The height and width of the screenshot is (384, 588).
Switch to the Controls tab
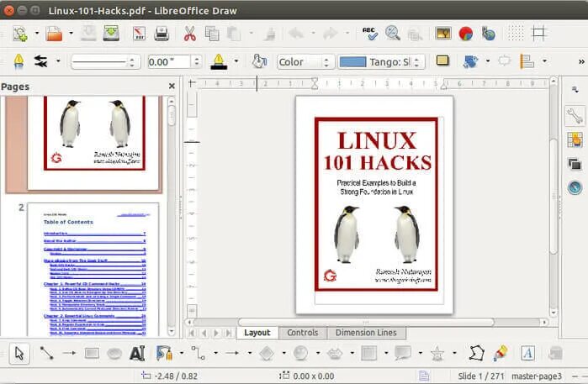point(303,333)
